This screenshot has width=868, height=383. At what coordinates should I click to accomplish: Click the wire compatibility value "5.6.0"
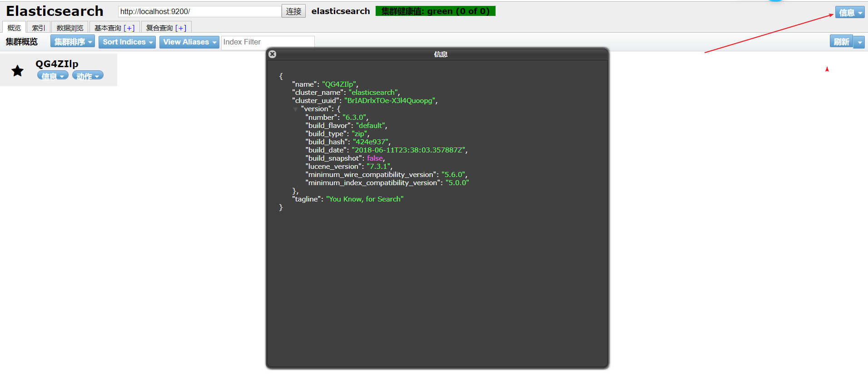(x=453, y=175)
